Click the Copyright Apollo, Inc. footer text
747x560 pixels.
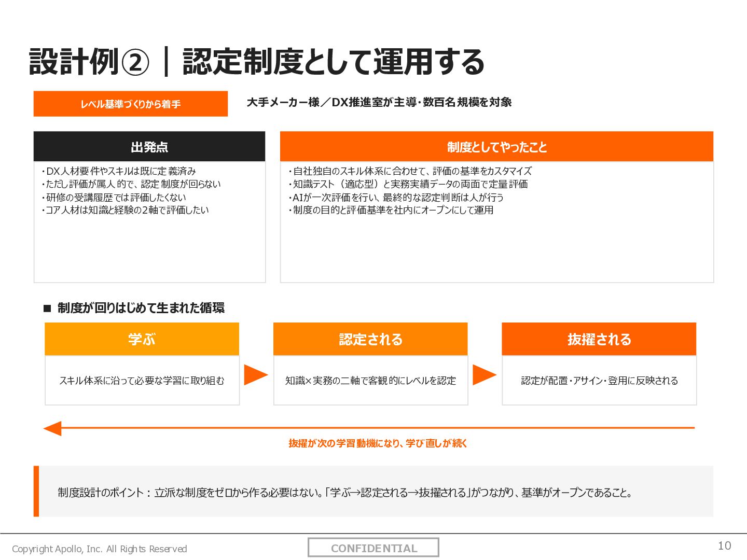pos(99,549)
